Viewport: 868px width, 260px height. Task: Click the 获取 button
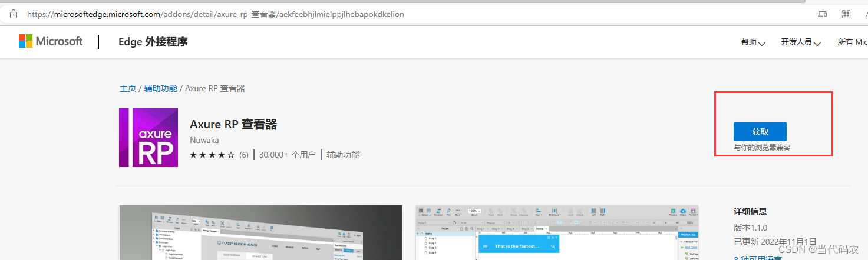pyautogui.click(x=760, y=132)
